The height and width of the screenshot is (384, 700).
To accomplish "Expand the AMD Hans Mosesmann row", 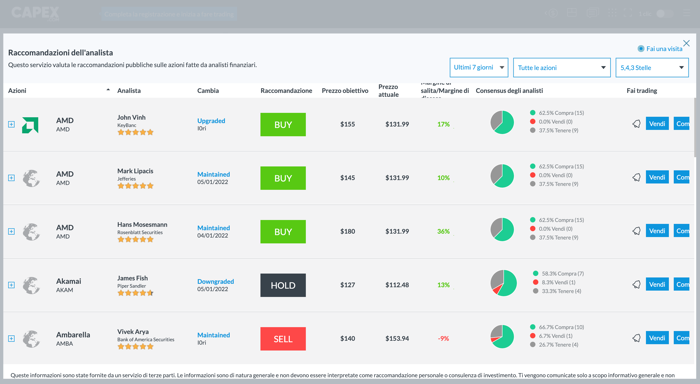I will coord(12,231).
